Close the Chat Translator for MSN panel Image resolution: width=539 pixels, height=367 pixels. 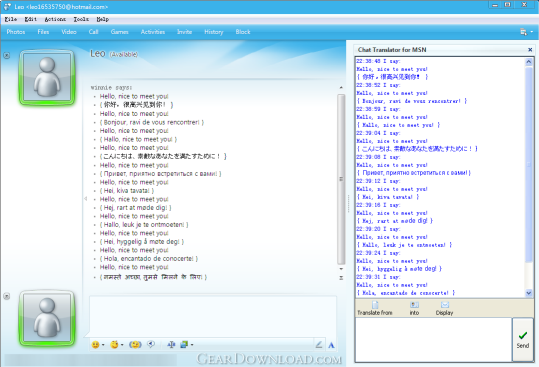coord(530,50)
